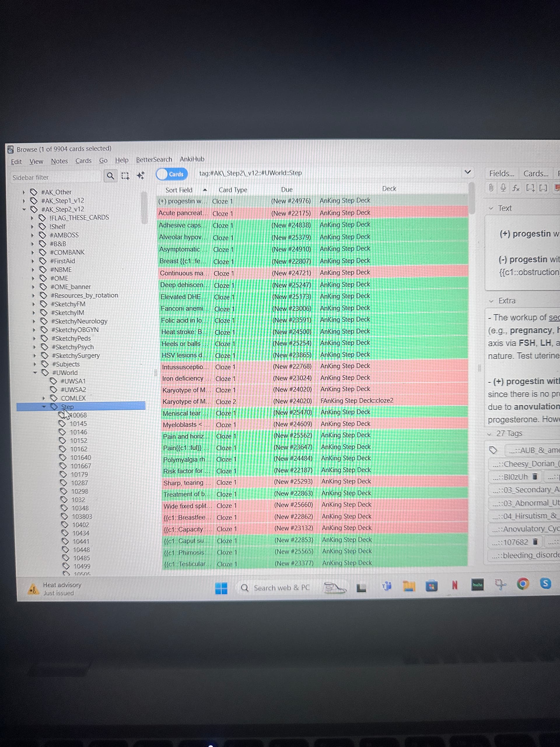This screenshot has width=560, height=747.
Task: Click the record audio microphone icon
Action: (x=503, y=188)
